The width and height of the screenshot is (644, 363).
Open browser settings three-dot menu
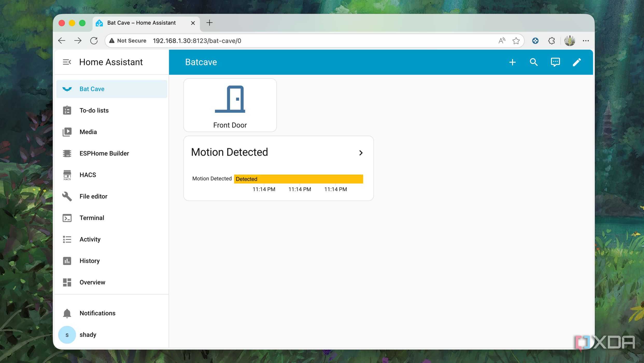(x=586, y=41)
